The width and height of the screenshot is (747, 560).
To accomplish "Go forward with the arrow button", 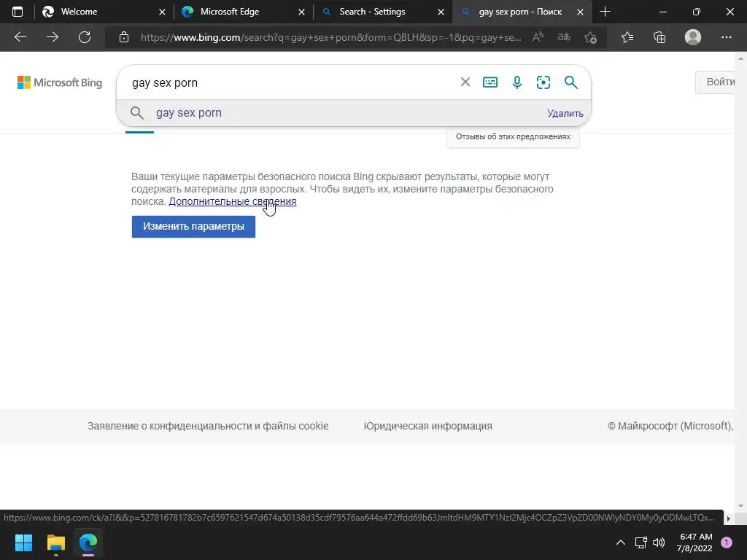I will coord(53,37).
